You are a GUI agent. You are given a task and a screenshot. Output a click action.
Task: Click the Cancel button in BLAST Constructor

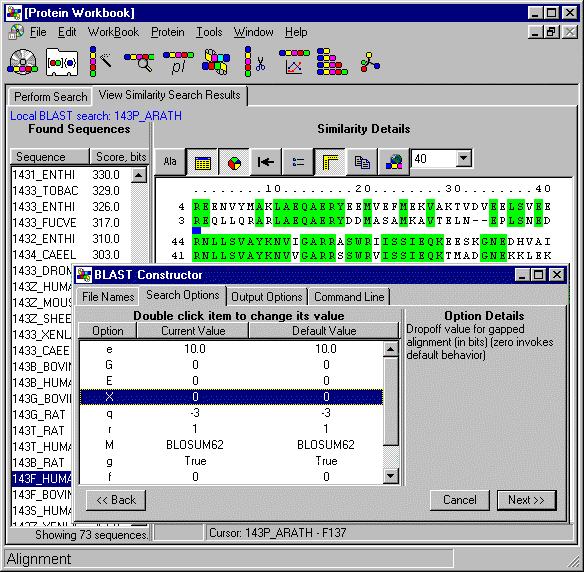(x=460, y=500)
